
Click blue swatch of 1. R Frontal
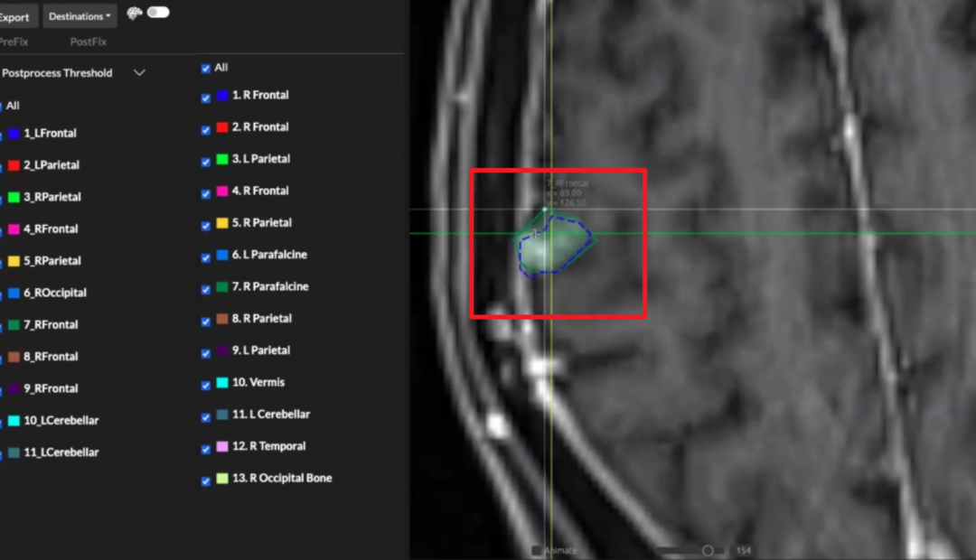[222, 95]
